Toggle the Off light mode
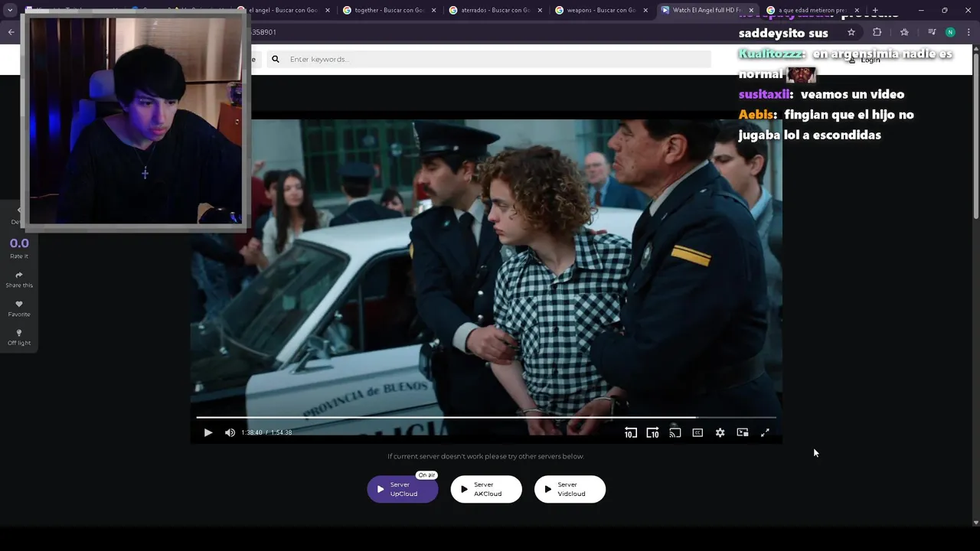The image size is (980, 551). coord(19,337)
